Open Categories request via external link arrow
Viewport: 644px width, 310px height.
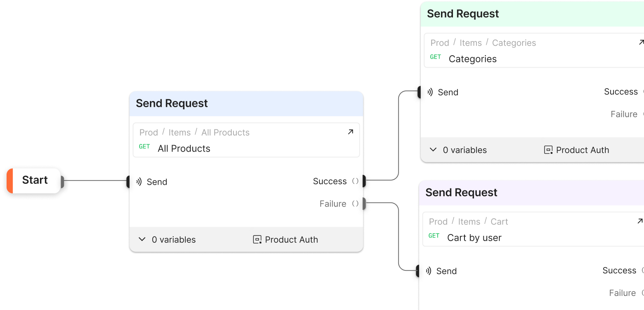coord(641,42)
